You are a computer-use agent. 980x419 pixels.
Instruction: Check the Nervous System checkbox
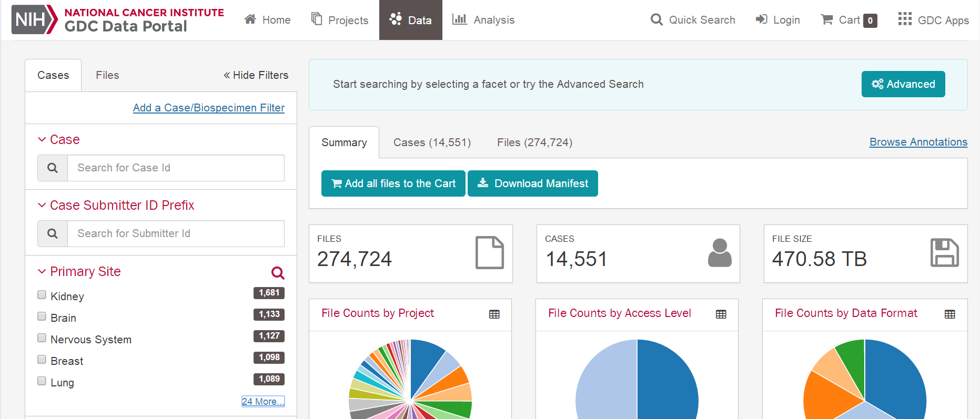(42, 338)
